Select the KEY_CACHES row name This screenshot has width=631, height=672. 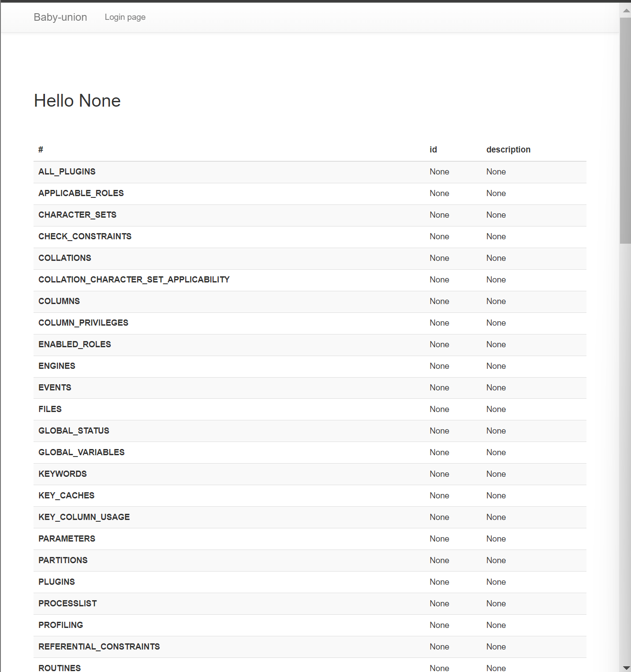tap(67, 496)
